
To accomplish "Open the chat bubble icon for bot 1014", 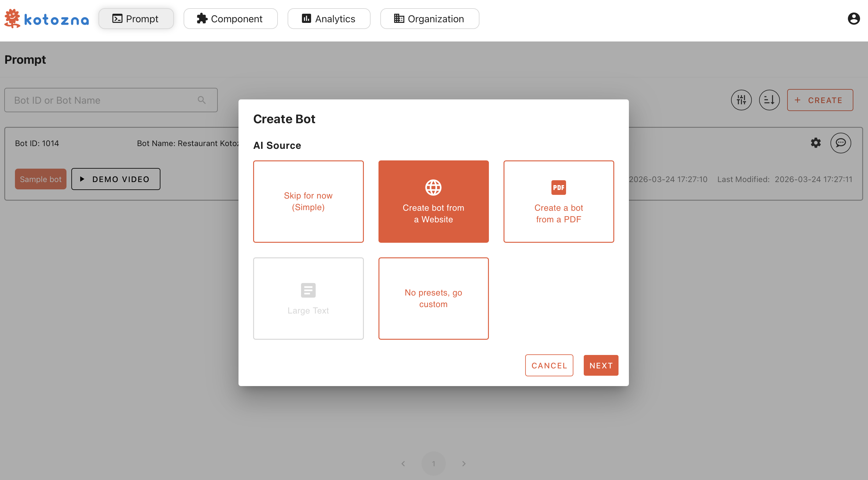I will pos(840,143).
